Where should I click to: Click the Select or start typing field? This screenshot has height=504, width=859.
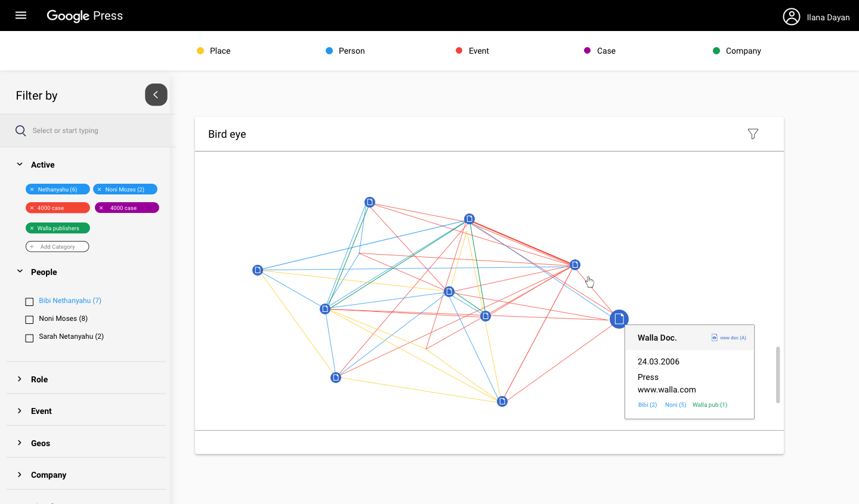click(89, 131)
